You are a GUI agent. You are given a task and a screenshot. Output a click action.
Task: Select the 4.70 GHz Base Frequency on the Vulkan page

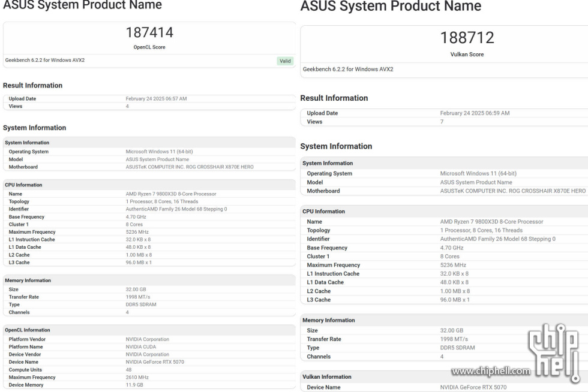coord(452,248)
